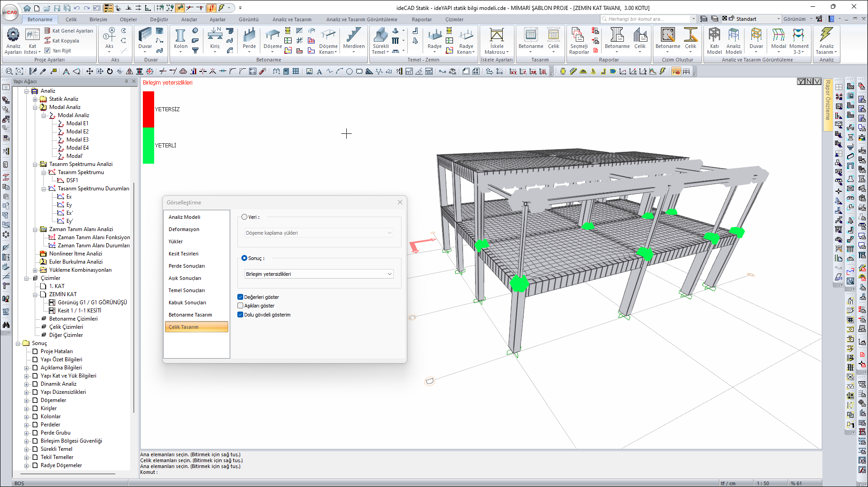Open the Raporlar ribbon tab
Viewport: 868px width, 487px height.
(421, 19)
